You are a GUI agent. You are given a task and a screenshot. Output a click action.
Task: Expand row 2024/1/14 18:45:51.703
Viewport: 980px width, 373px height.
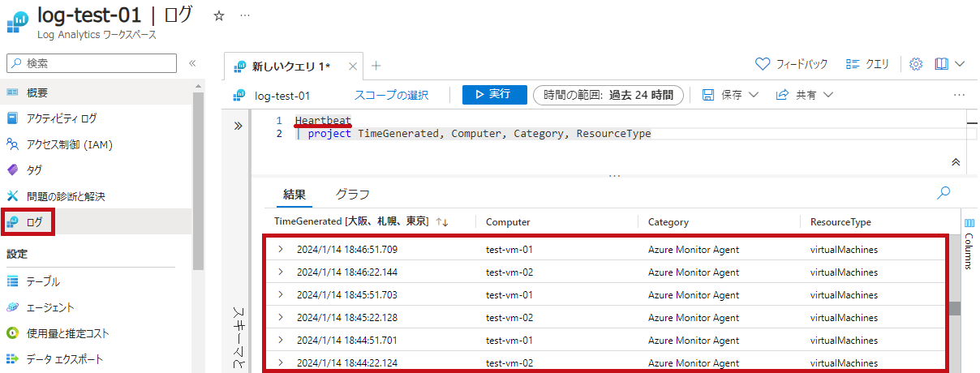281,294
